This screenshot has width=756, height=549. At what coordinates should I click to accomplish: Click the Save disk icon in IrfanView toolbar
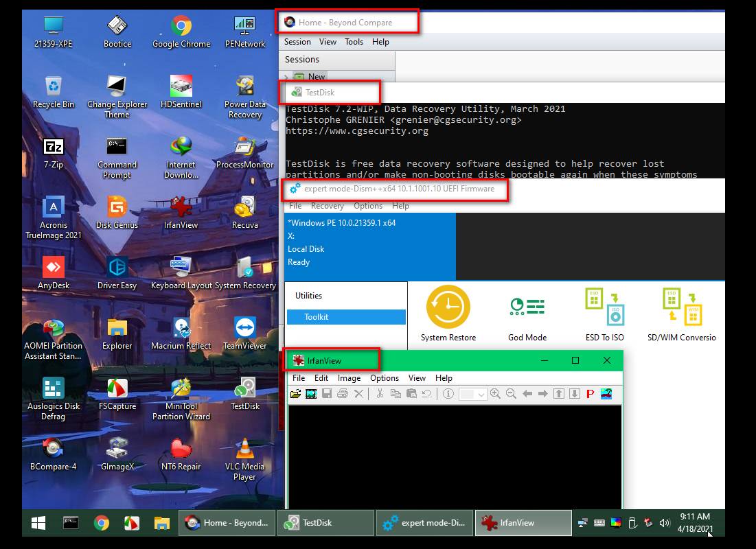pyautogui.click(x=327, y=394)
